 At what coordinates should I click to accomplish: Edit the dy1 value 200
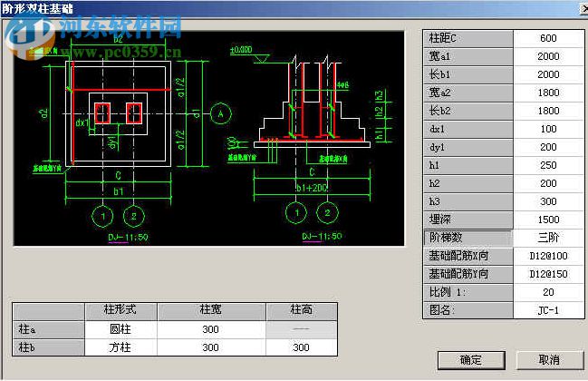click(548, 147)
